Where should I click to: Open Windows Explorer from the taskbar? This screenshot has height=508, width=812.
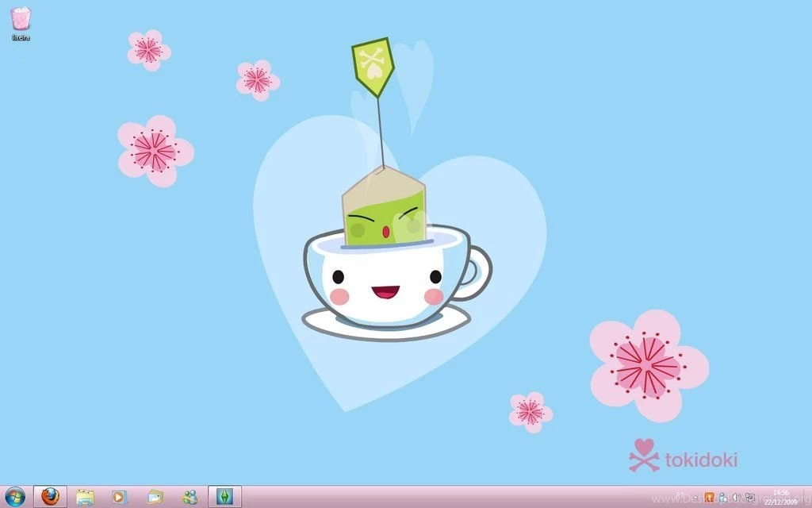pos(84,498)
